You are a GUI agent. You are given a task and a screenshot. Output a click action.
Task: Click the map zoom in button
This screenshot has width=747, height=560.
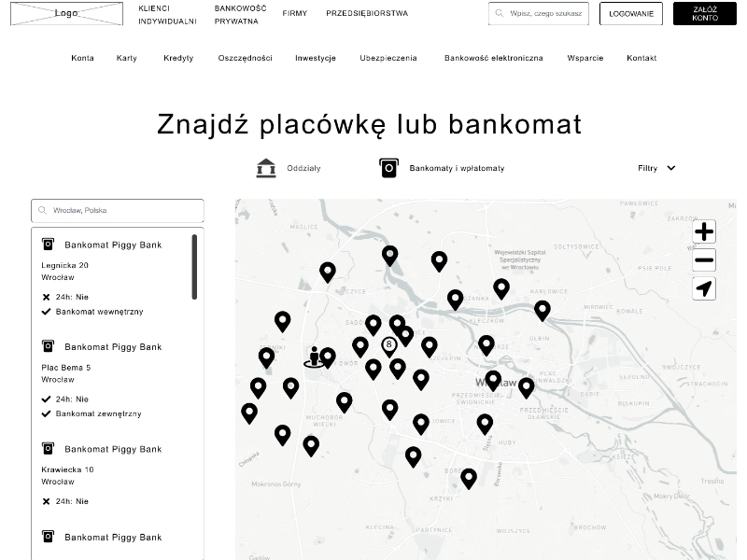coord(704,230)
